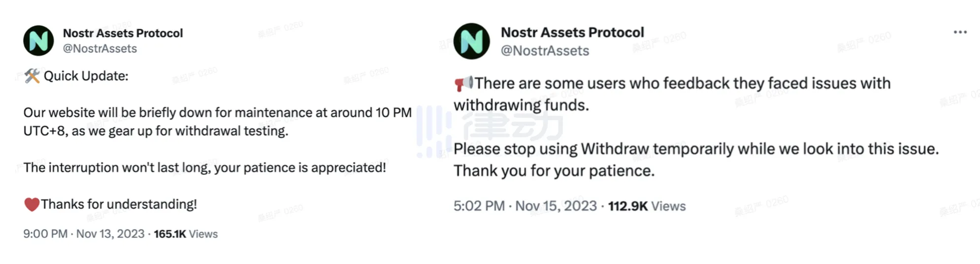Click @NostrAssets handle in the right tweet
The image size is (980, 264).
[545, 51]
